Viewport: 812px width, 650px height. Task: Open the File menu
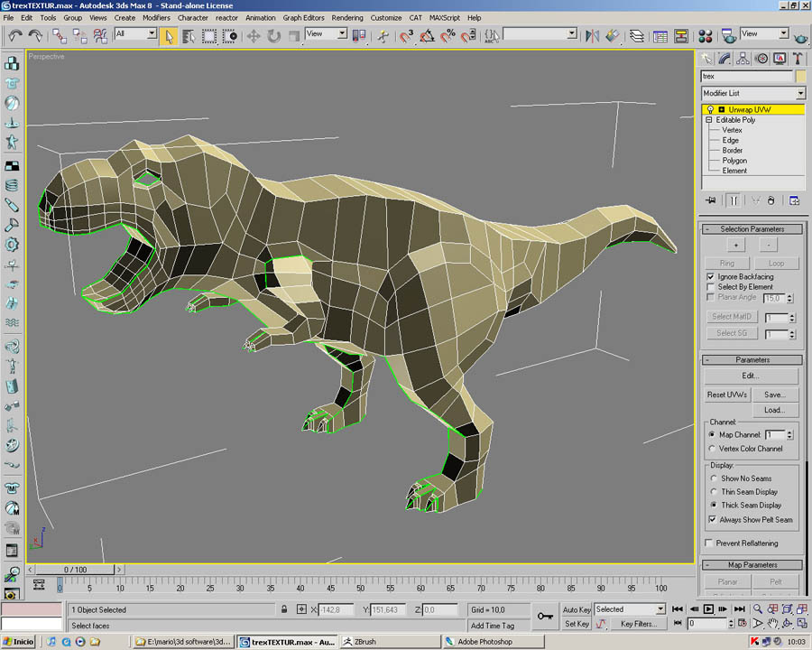click(x=8, y=18)
